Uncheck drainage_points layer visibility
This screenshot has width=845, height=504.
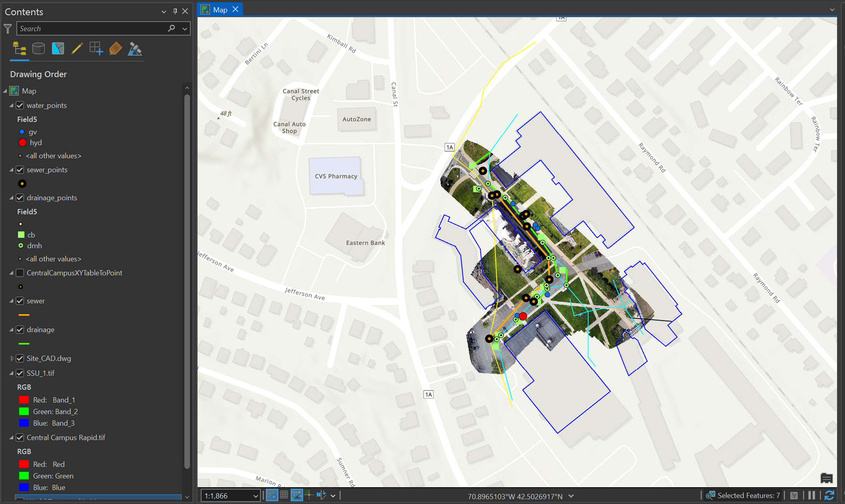pos(20,198)
